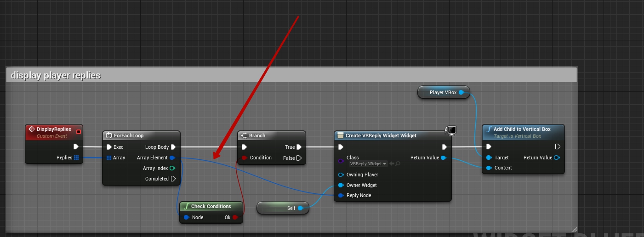Image resolution: width=644 pixels, height=237 pixels.
Task: Click the browse magnifier icon beside Class
Action: 398,164
